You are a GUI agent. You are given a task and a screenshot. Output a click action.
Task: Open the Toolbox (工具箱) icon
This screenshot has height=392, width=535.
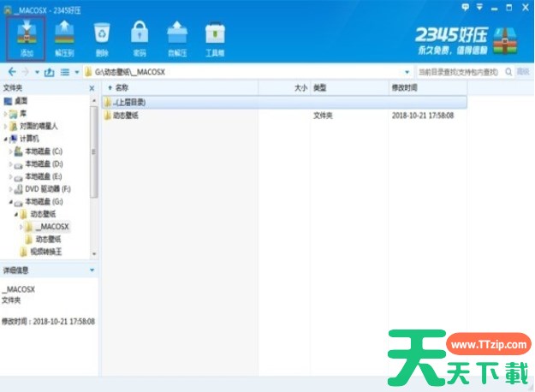point(215,38)
